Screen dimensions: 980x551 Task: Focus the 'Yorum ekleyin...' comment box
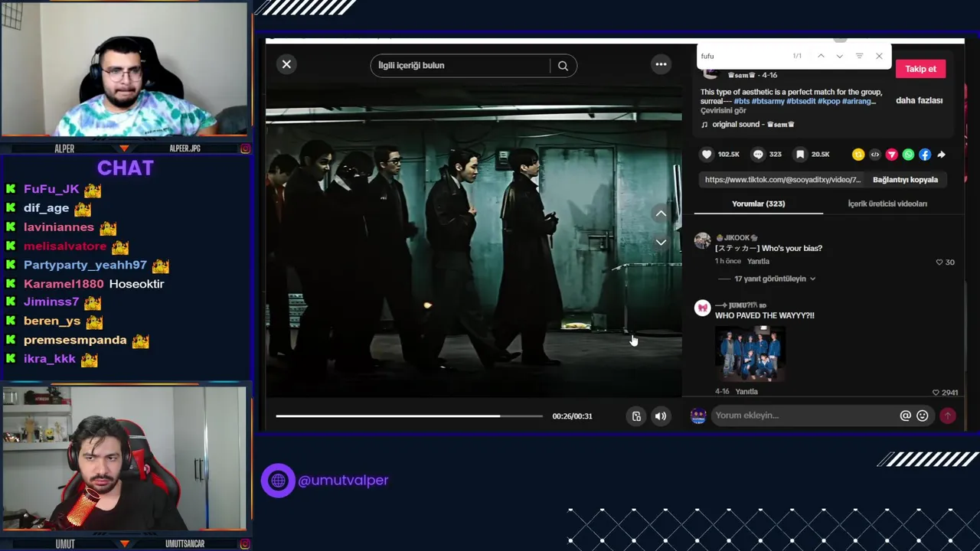point(804,416)
